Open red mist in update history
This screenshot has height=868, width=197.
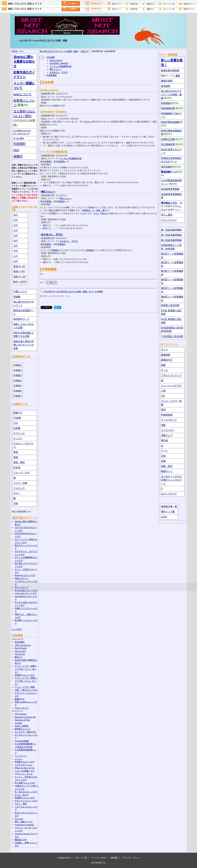[x=19, y=819]
